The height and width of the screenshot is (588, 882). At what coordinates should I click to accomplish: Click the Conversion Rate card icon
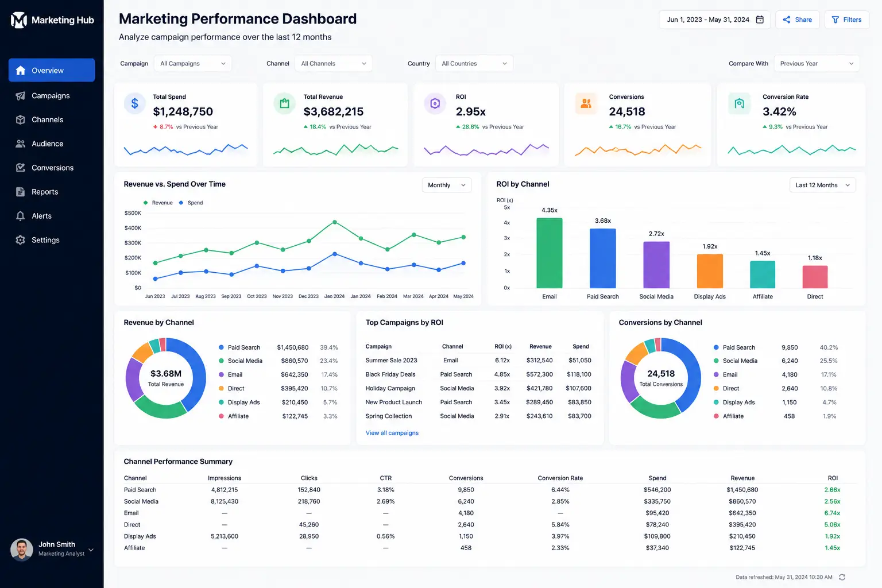tap(739, 103)
